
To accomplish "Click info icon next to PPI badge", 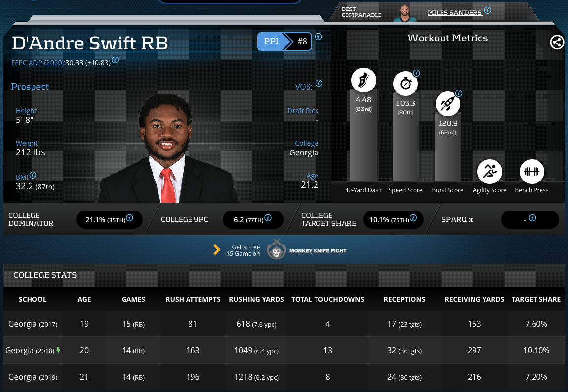I will 318,37.
